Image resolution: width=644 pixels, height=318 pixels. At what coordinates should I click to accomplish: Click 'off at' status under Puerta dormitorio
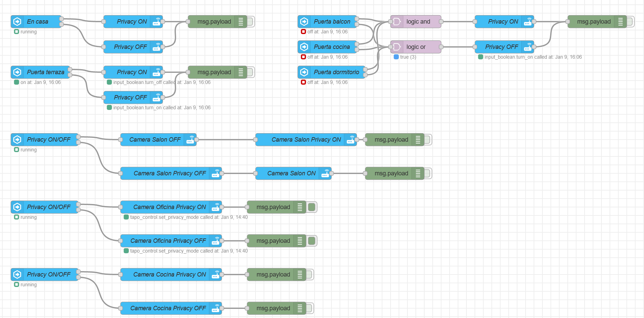click(327, 82)
